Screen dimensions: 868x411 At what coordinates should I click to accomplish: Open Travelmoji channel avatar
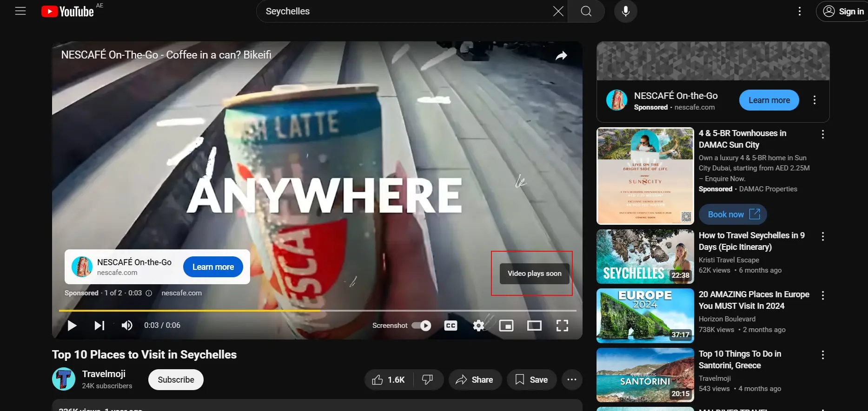click(x=64, y=379)
